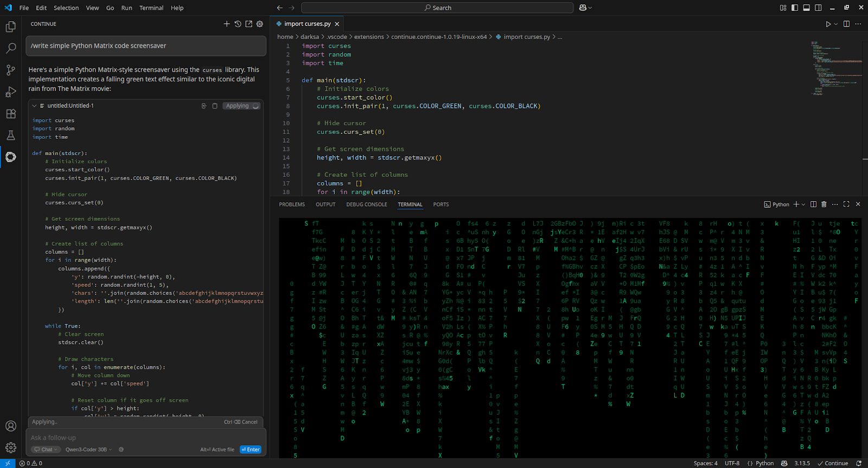
Task: Open the Search view in activity bar
Action: point(10,48)
